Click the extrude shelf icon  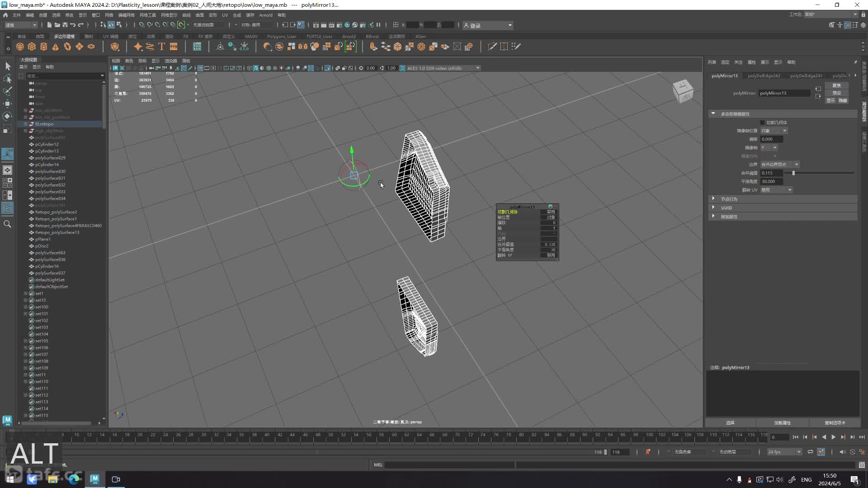(373, 47)
